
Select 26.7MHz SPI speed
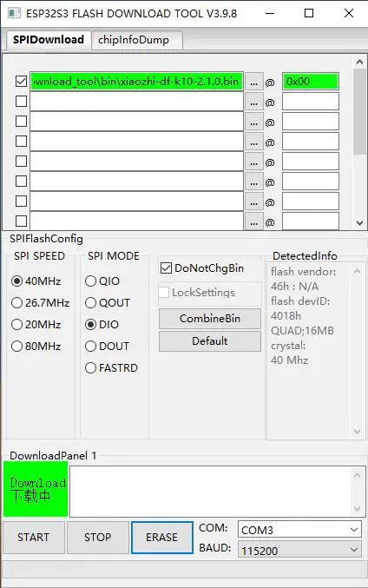pos(41,302)
